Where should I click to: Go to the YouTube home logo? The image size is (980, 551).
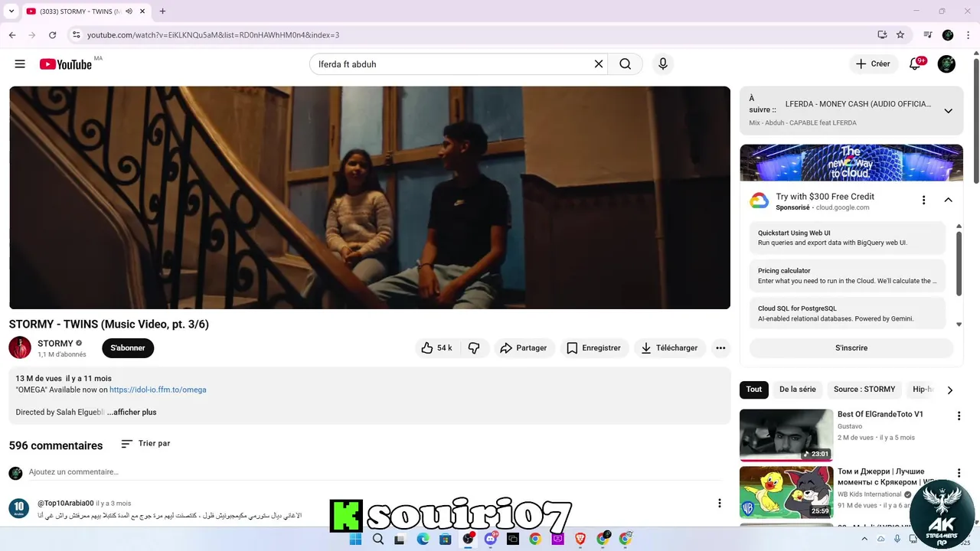click(66, 64)
